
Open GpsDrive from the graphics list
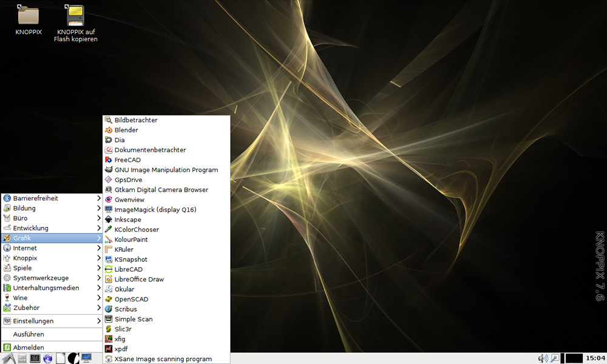(166, 180)
